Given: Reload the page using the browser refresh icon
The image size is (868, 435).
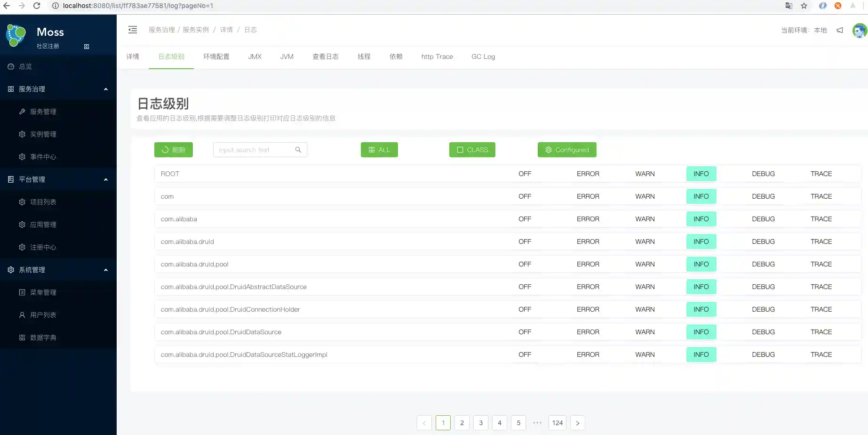Looking at the screenshot, I should 37,6.
